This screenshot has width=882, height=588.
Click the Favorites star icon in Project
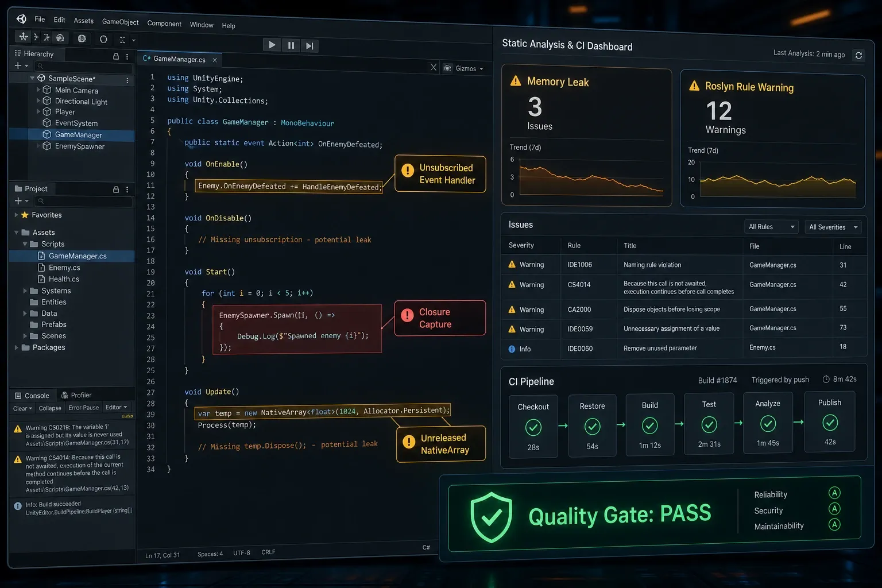click(x=25, y=215)
